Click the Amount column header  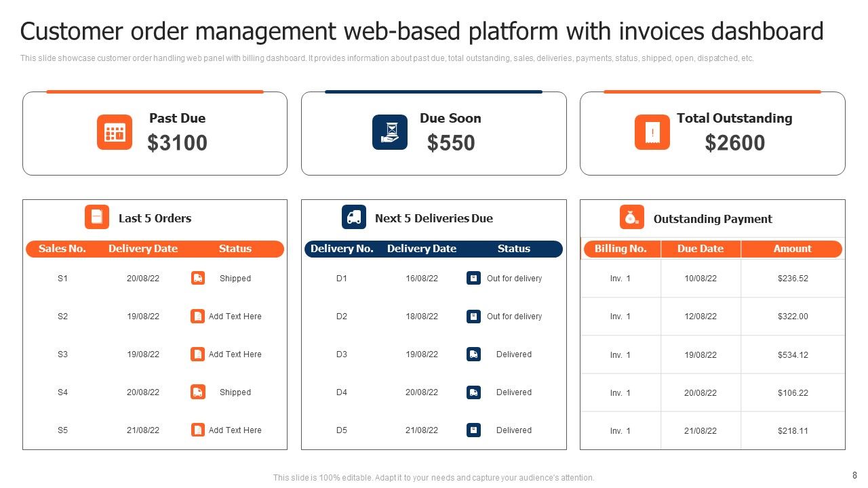click(792, 249)
